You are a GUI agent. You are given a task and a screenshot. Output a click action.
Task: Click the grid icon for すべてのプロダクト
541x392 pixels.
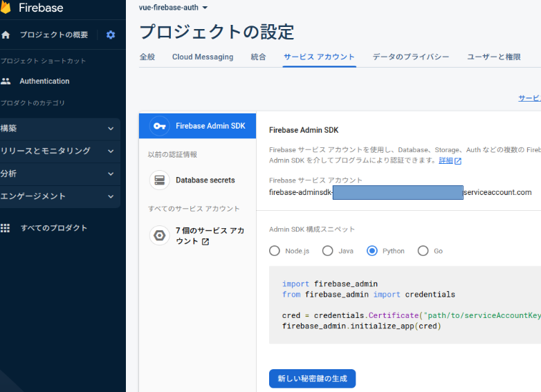tap(5, 228)
